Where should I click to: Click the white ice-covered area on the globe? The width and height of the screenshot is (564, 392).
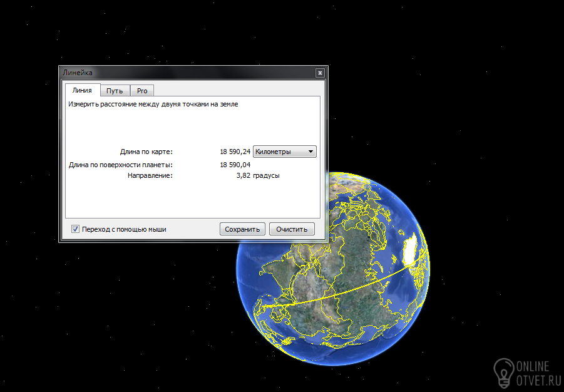[411, 250]
